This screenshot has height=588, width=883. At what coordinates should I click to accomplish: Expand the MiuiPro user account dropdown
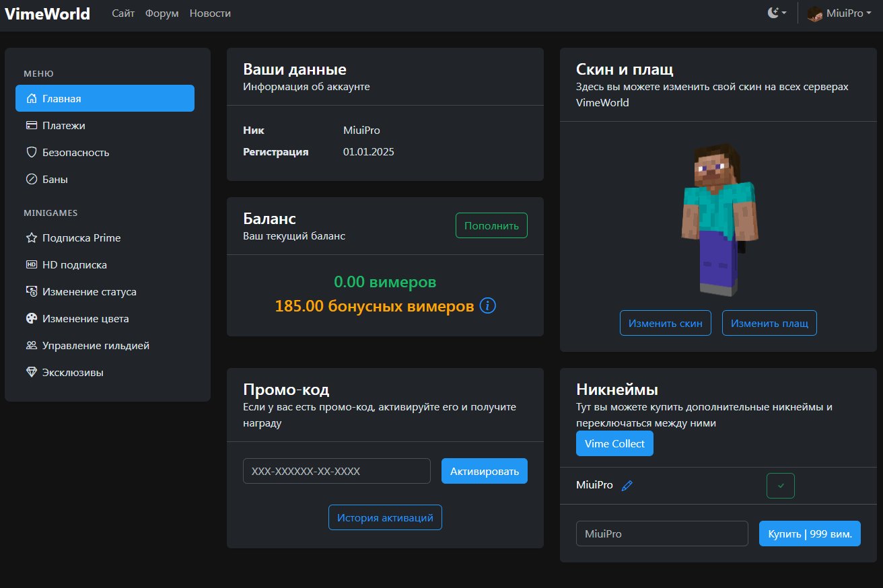pyautogui.click(x=839, y=13)
